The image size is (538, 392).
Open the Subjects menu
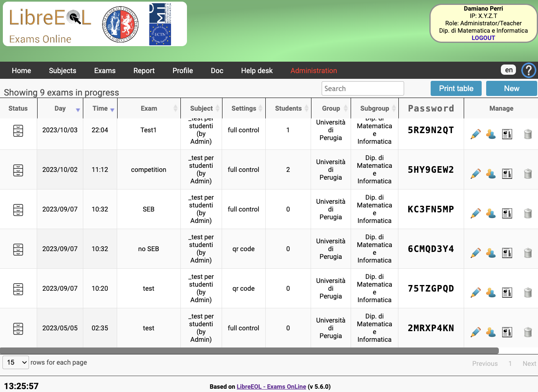click(x=62, y=71)
